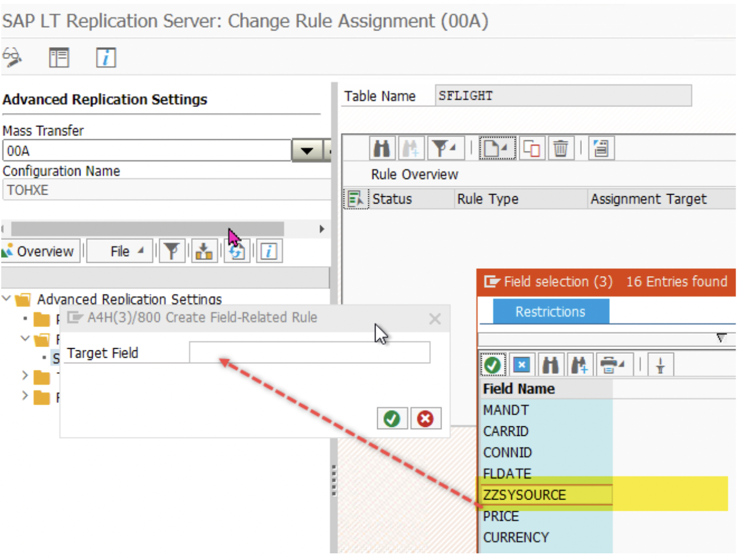Click the display/change glasses icon
The image size is (740, 560).
(12, 57)
